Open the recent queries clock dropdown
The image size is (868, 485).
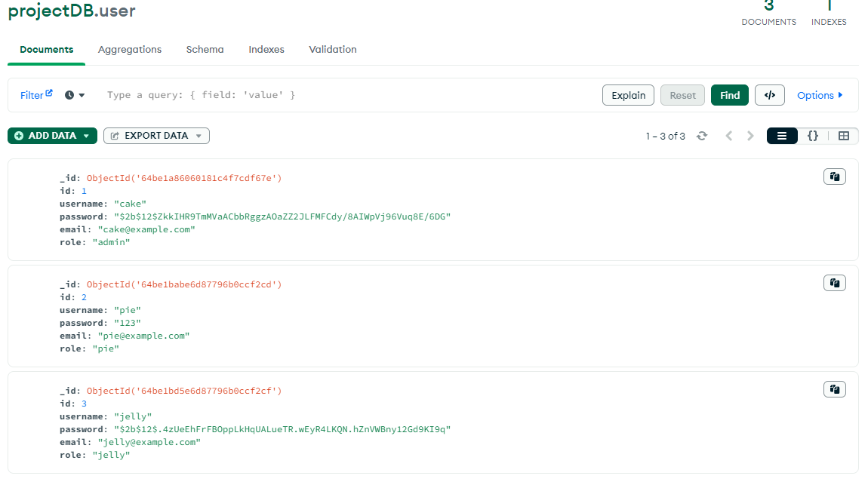[75, 95]
